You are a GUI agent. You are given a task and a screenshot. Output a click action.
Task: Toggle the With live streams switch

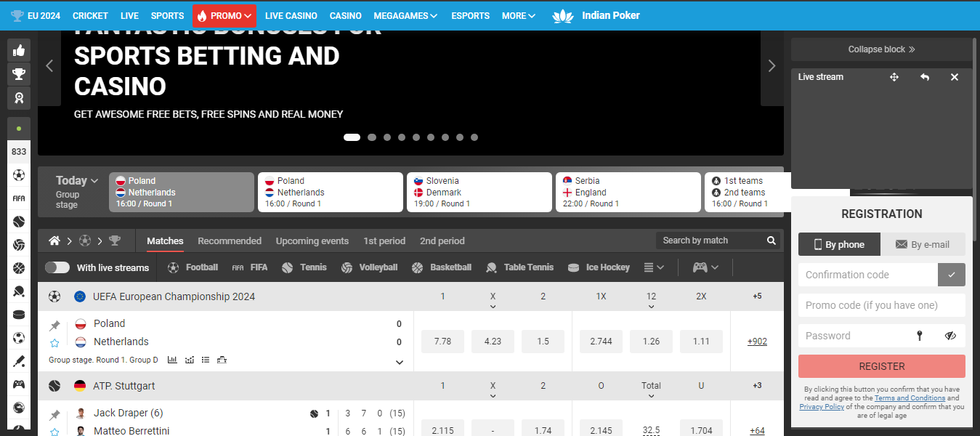pos(57,267)
